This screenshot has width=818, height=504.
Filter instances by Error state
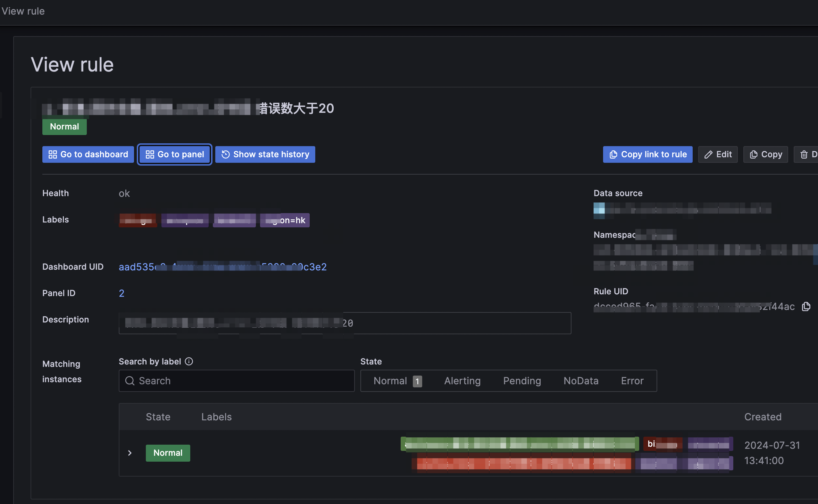pyautogui.click(x=632, y=381)
